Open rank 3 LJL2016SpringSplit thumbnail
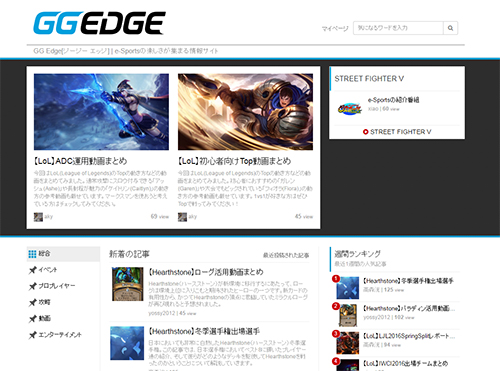Viewport: 500px width, 371px height. click(348, 343)
